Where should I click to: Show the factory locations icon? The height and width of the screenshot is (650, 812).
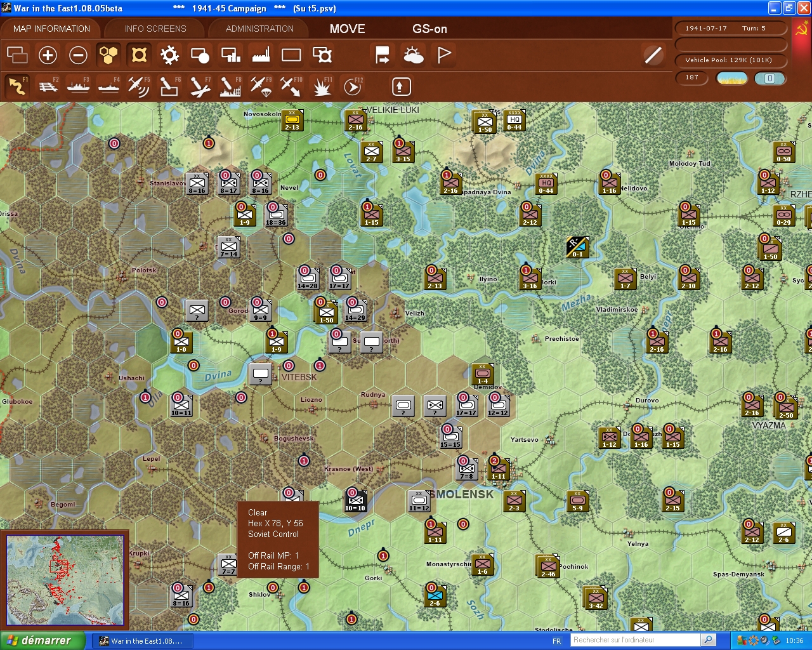[x=261, y=55]
